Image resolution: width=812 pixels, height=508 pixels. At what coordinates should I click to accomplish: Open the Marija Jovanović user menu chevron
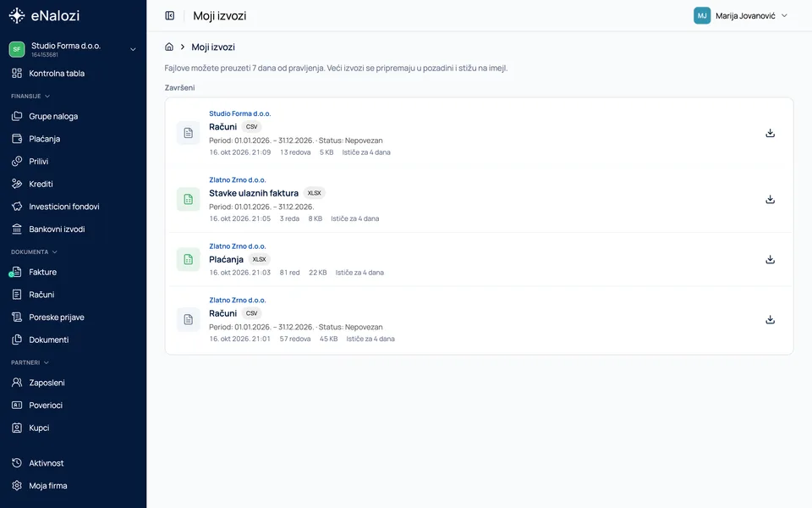784,15
